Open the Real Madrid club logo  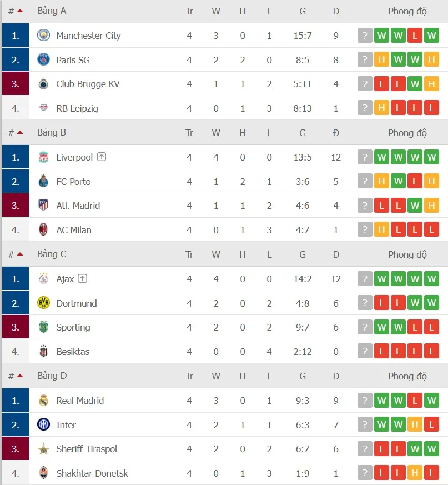click(x=44, y=400)
